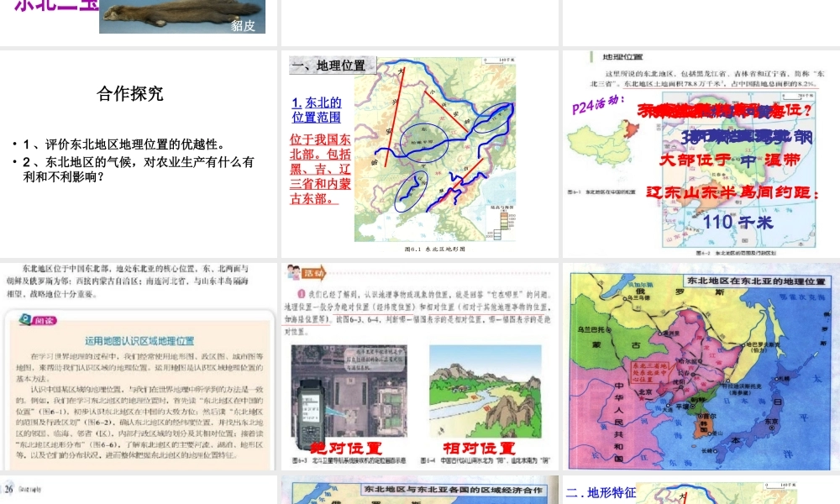Click the purple P24活动 label
Image resolution: width=840 pixels, height=504 pixels.
pyautogui.click(x=598, y=106)
